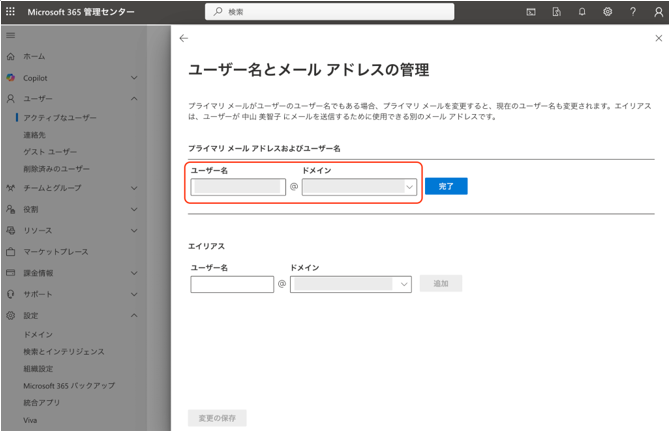
Task: Open the app launcher waffle icon
Action: click(x=11, y=11)
